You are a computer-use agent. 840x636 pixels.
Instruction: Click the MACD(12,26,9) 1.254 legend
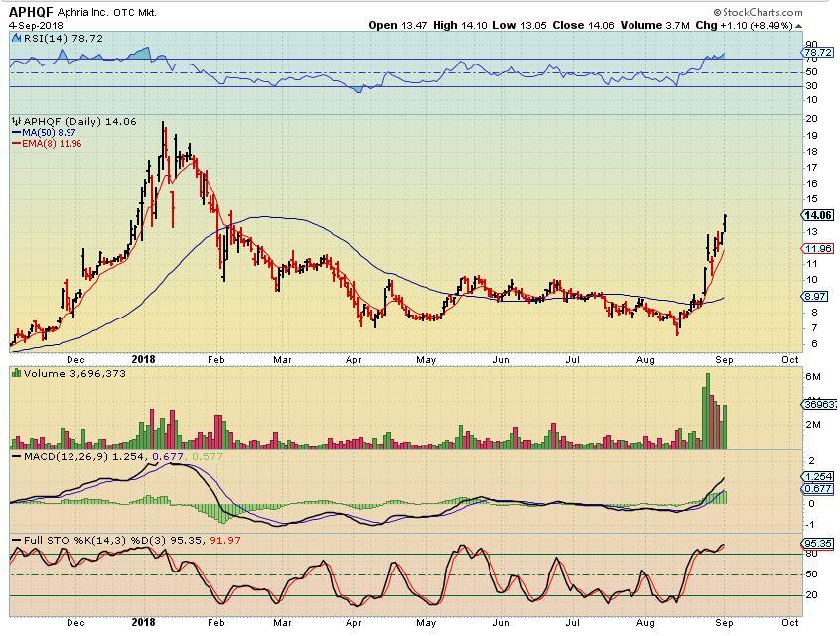pyautogui.click(x=77, y=456)
